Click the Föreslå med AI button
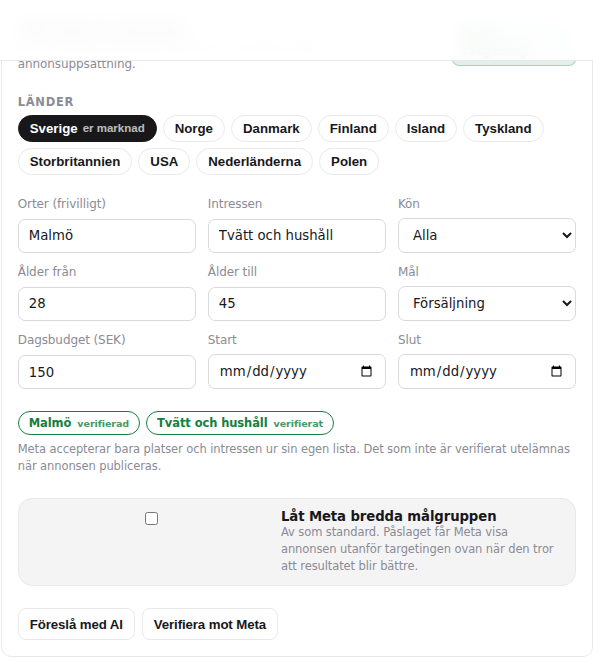 tap(76, 624)
